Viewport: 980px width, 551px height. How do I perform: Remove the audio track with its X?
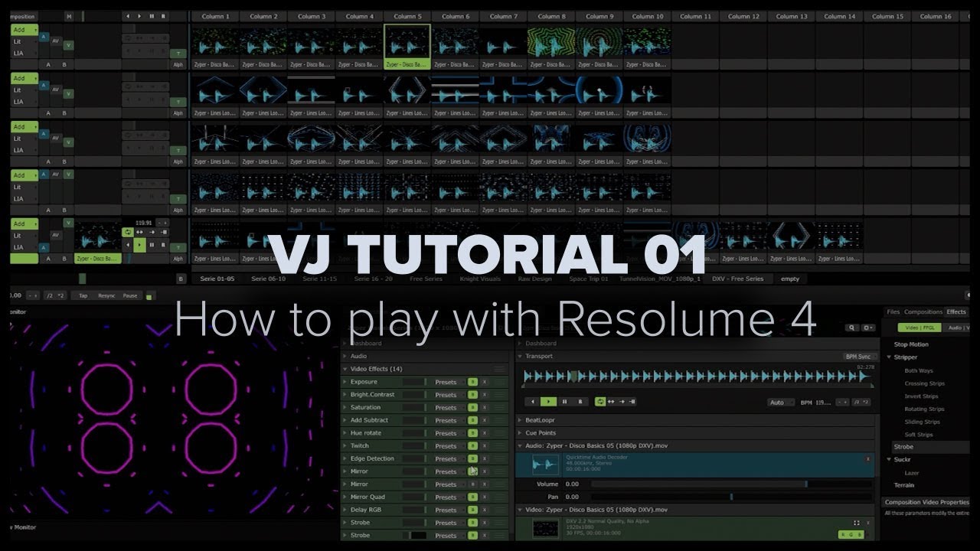coord(867,459)
